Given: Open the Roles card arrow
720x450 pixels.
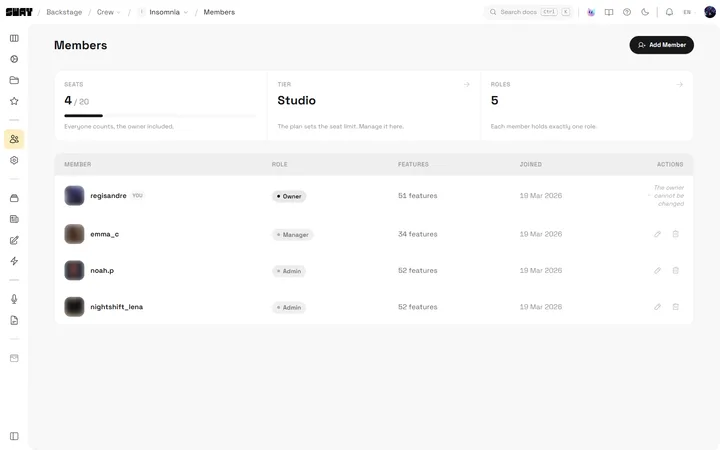Looking at the screenshot, I should click(x=680, y=84).
